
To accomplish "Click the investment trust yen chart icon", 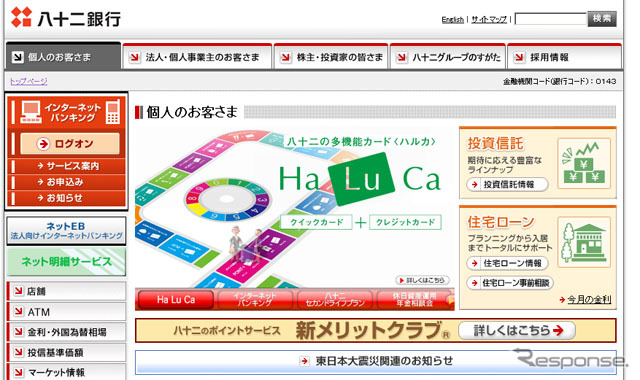I will tap(584, 163).
